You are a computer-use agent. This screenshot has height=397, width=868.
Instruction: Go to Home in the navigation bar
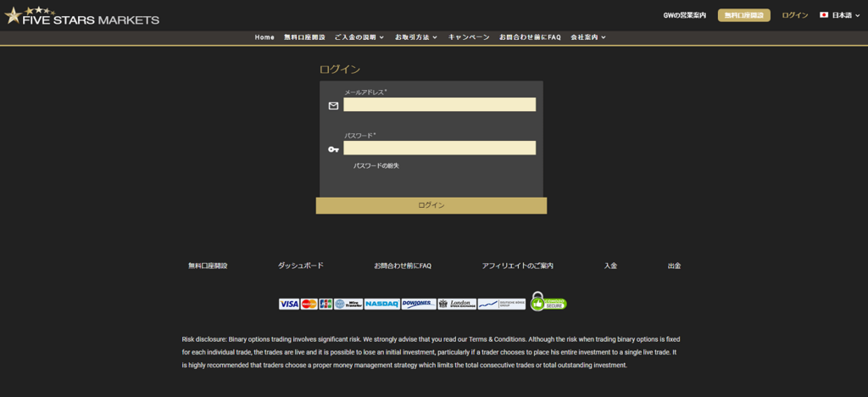click(x=264, y=37)
